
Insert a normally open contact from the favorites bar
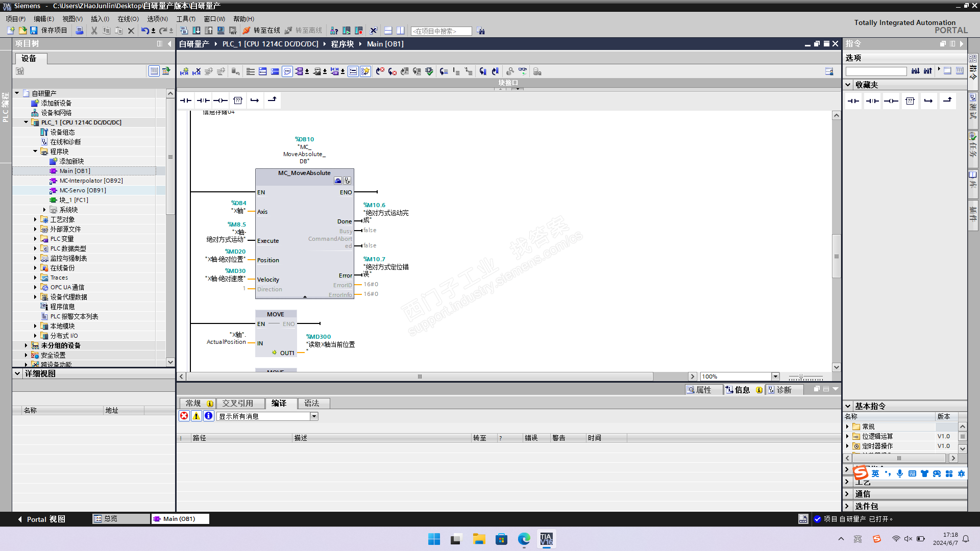pos(186,101)
